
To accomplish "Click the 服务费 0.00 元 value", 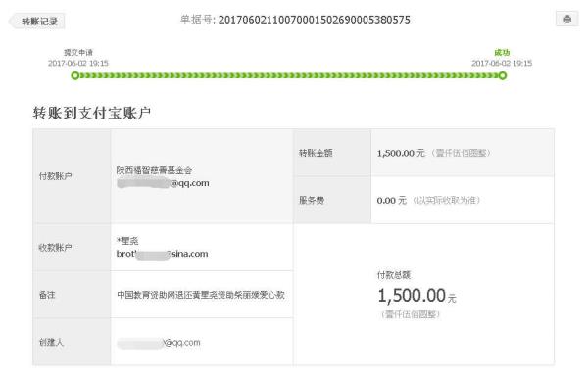I will pyautogui.click(x=391, y=201).
